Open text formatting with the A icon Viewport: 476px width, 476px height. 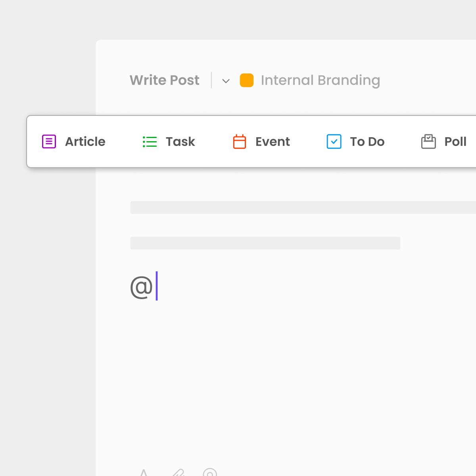(144, 473)
